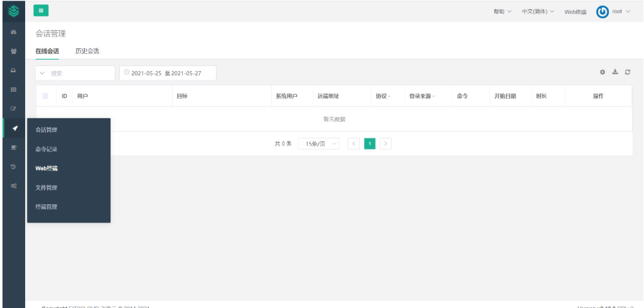Image resolution: width=644 pixels, height=308 pixels.
Task: Click the 暂无数据 empty table message
Action: point(335,119)
